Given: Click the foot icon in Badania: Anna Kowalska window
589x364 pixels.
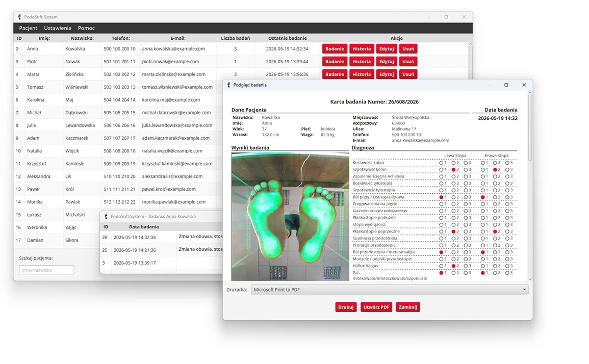Looking at the screenshot, I should [x=106, y=216].
